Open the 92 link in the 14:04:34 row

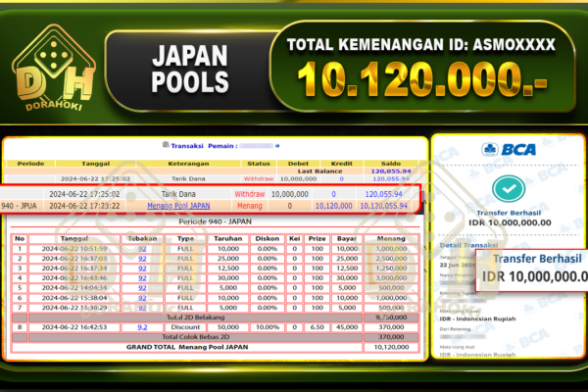142,288
